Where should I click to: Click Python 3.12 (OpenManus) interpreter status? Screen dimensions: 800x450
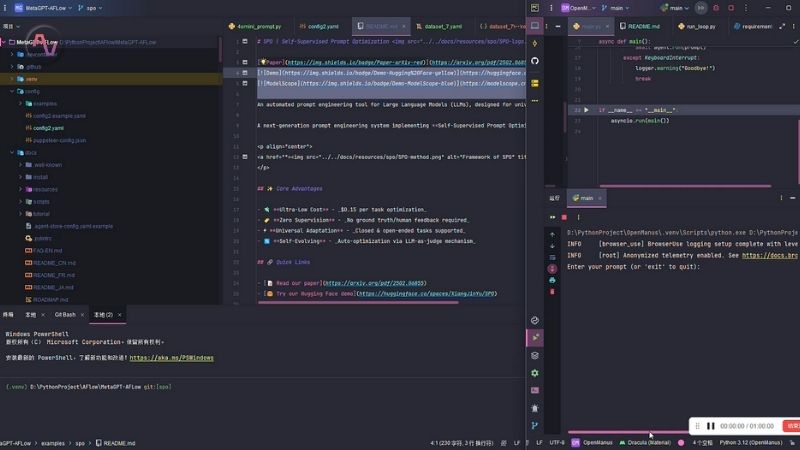(x=751, y=443)
